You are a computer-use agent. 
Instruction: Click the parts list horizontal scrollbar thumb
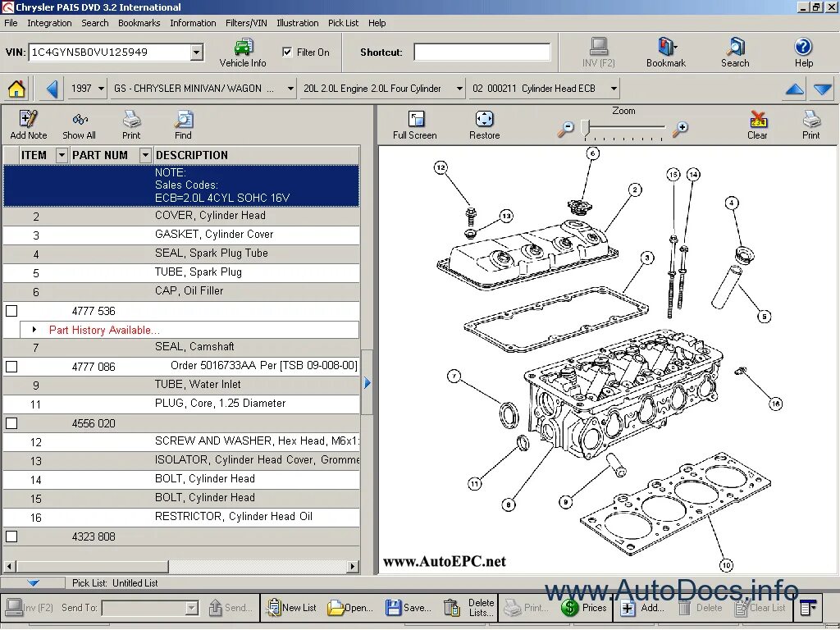pos(92,566)
